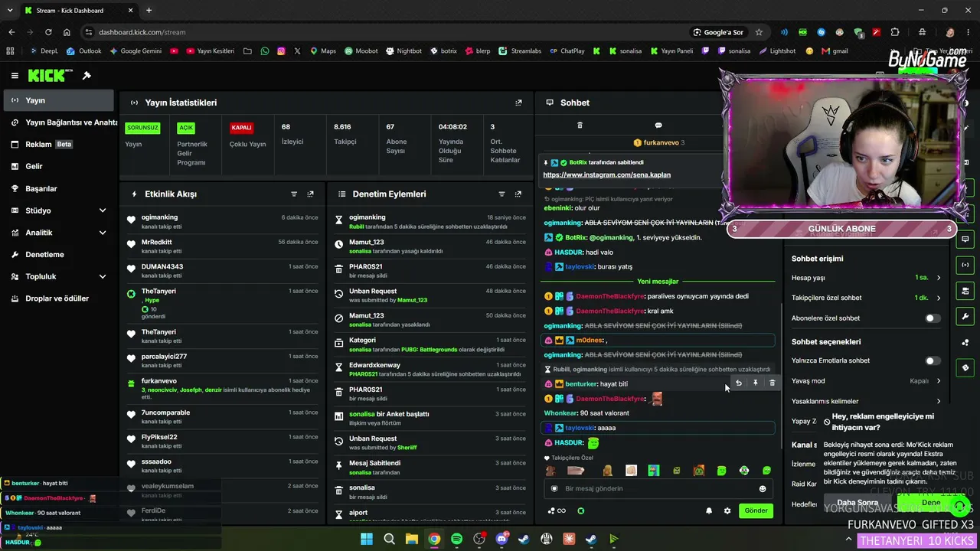Open Discord from the Windows taskbar
This screenshot has height=551, width=980.
(x=502, y=539)
